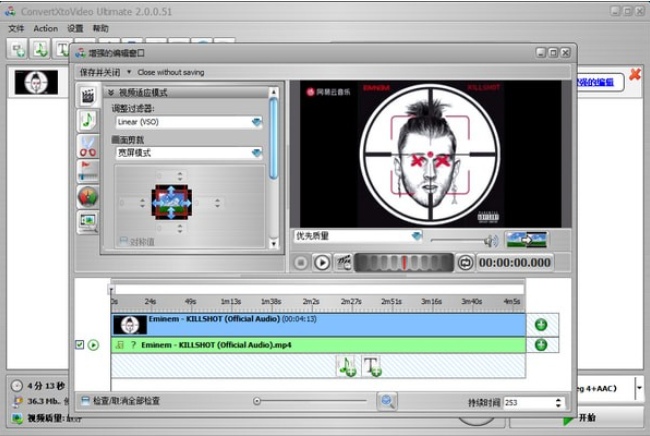Click the add subtitle T icon in main toolbar
Image resolution: width=650 pixels, height=436 pixels.
pos(62,49)
